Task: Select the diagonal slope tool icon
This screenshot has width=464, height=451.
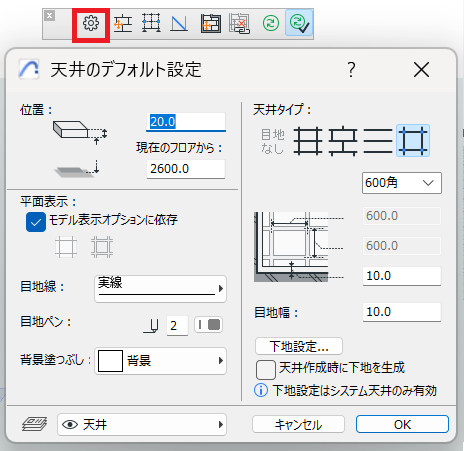Action: coord(179,24)
